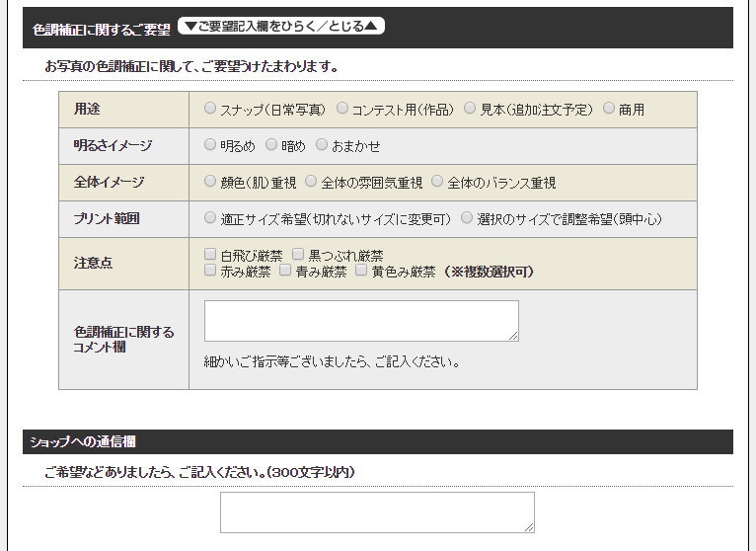
Task: Click the 色調補正に関するコメント欄 text area
Action: click(361, 321)
